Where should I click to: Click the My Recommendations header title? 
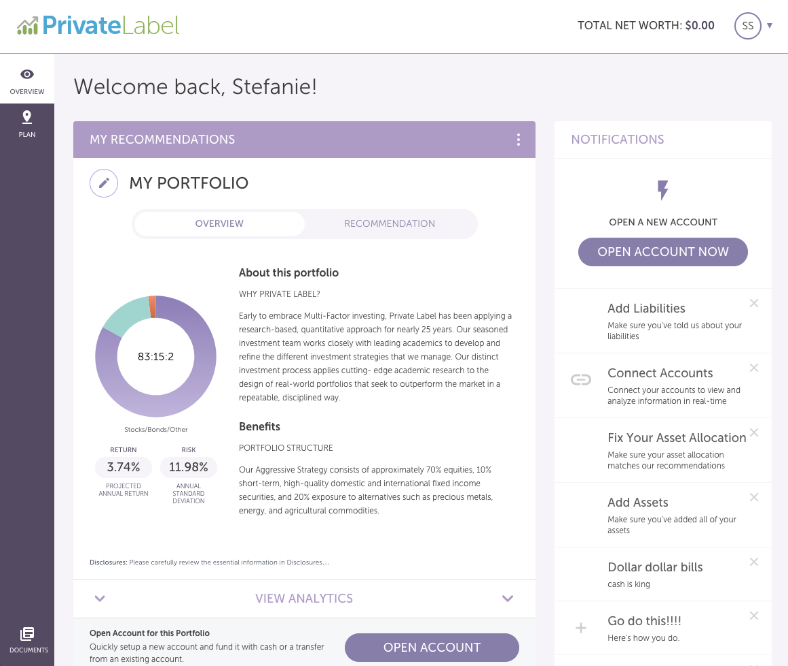coord(162,140)
